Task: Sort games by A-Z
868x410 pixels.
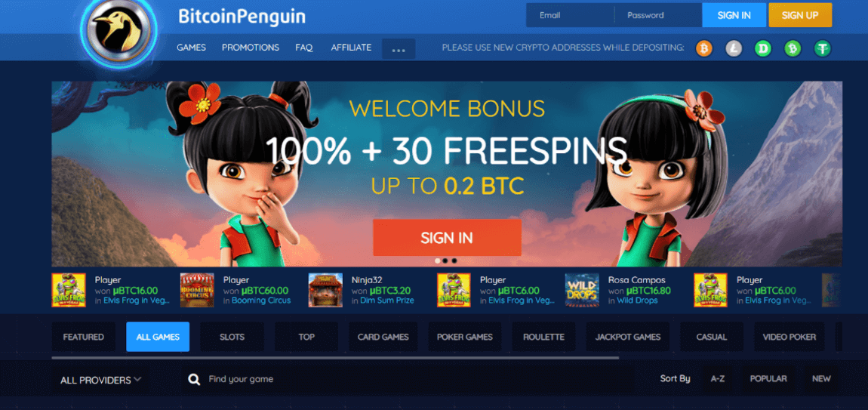Action: pos(718,379)
